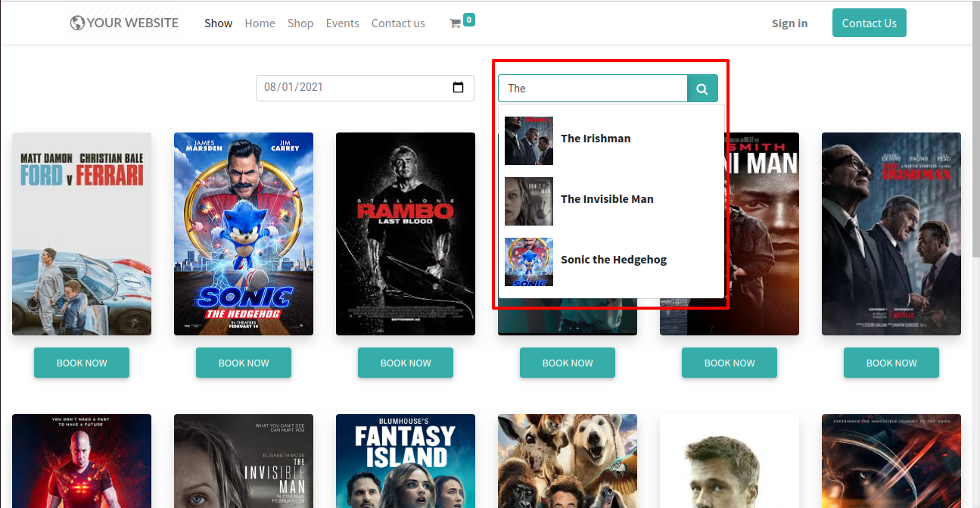Image resolution: width=980 pixels, height=508 pixels.
Task: Click the cart item count badge
Action: point(469,20)
